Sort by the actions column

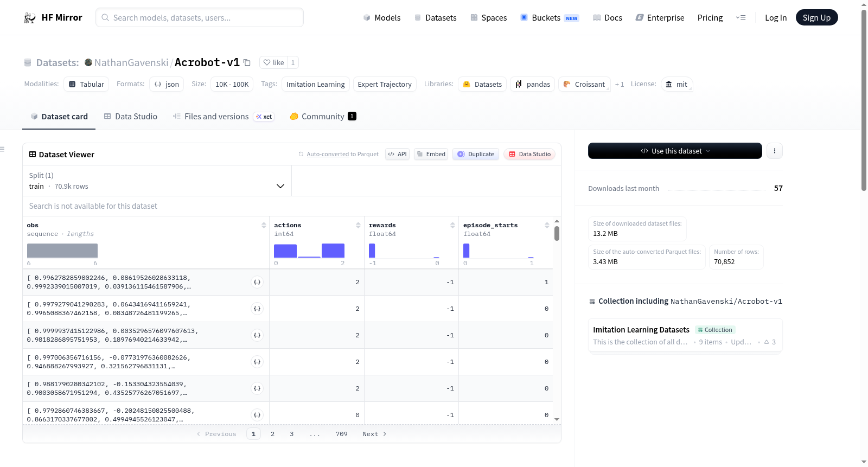[x=358, y=225]
